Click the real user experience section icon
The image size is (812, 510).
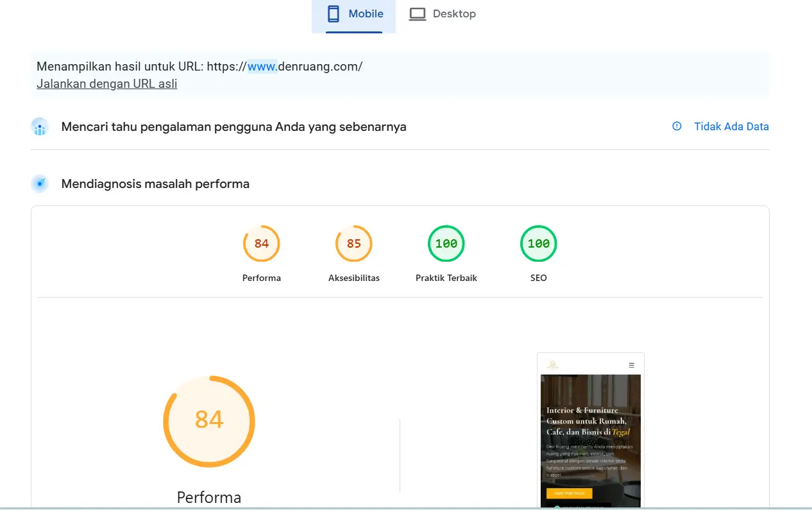[40, 127]
